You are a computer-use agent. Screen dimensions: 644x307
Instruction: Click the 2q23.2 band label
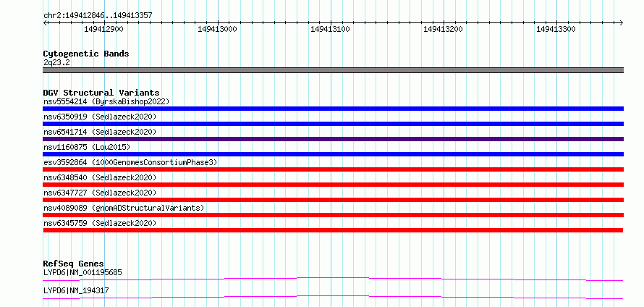pos(56,62)
